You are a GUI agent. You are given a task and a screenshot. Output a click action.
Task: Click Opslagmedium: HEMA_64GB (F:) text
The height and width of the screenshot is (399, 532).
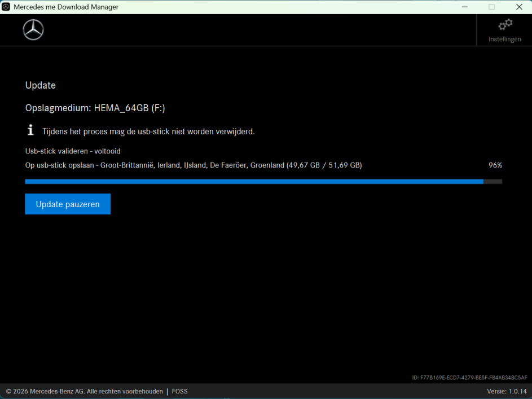point(95,108)
